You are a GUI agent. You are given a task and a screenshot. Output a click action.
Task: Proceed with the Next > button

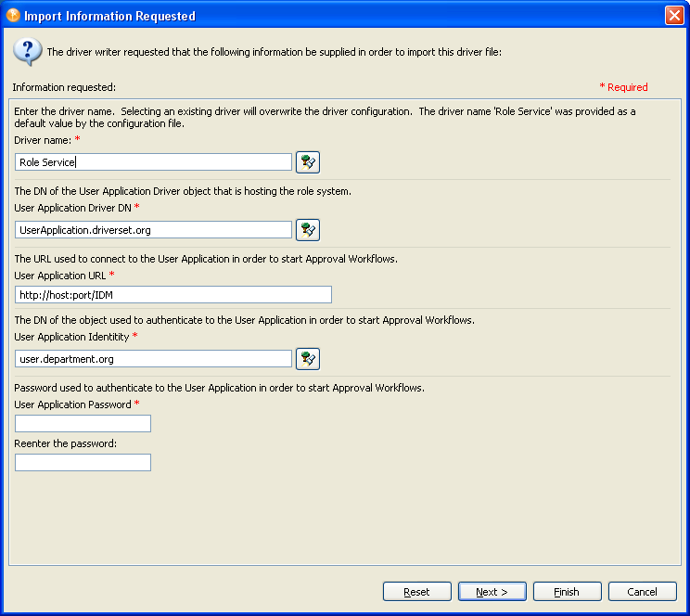[492, 592]
